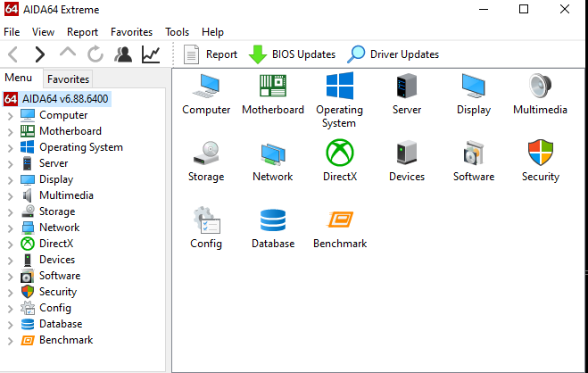
Task: Open the Server icon in main pane
Action: [407, 87]
